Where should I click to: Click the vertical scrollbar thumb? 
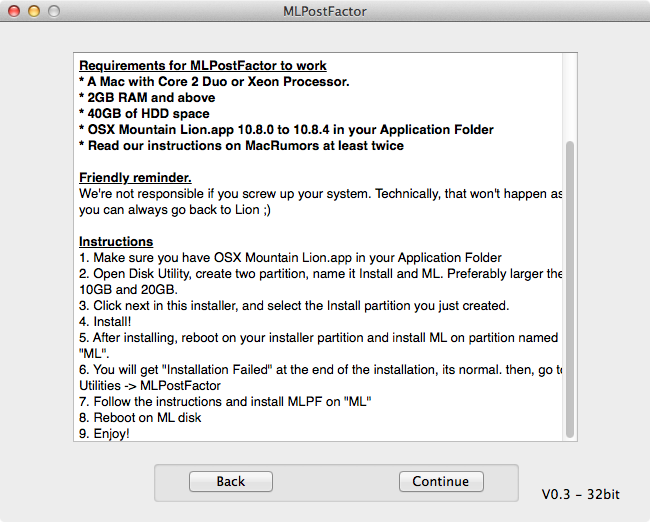570,290
